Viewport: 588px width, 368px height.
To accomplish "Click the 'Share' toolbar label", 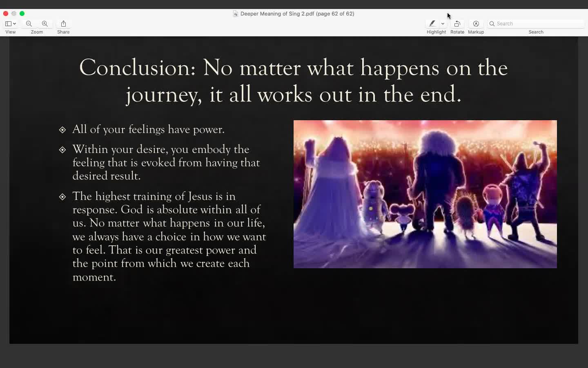I will [x=63, y=32].
